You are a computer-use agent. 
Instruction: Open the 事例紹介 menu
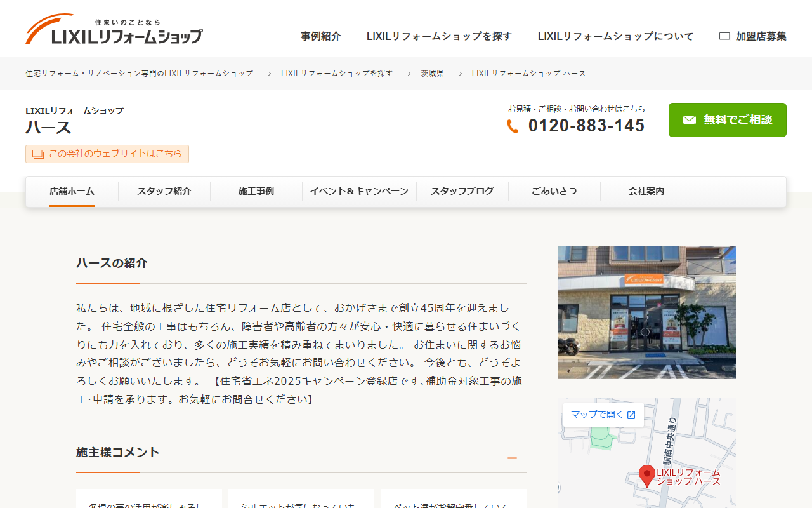click(321, 37)
